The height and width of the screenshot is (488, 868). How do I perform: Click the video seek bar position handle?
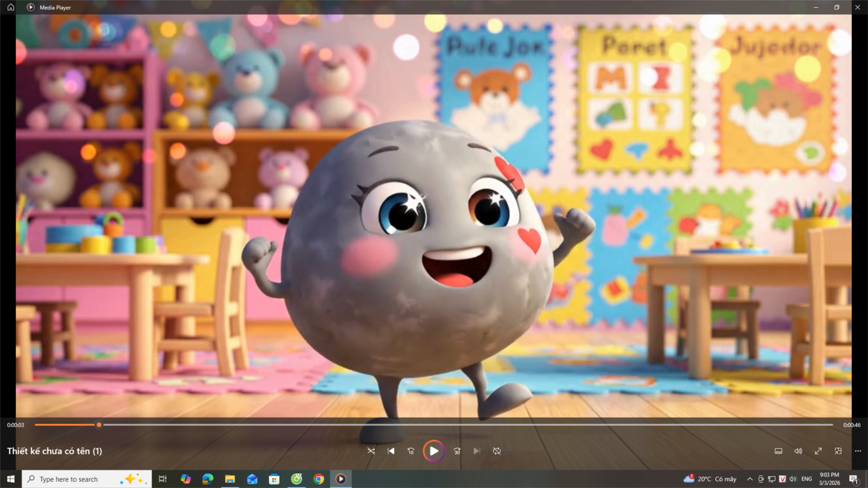(x=99, y=425)
